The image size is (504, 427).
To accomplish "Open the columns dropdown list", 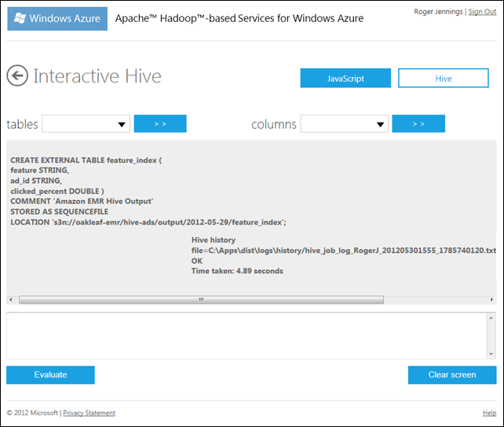I will pyautogui.click(x=345, y=124).
